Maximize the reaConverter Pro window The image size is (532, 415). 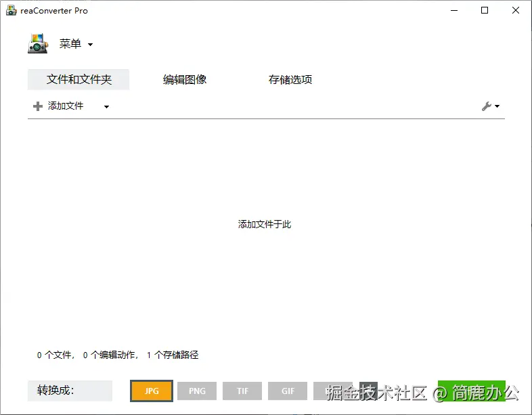pos(485,11)
